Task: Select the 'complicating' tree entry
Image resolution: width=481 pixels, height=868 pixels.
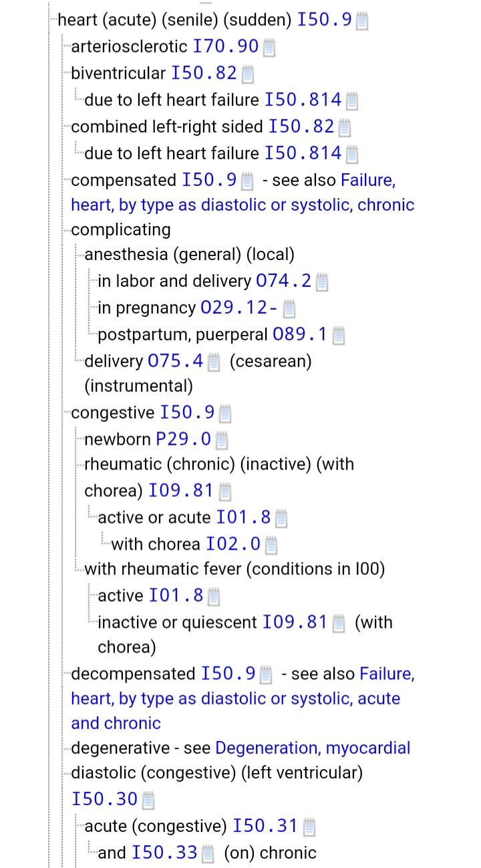Action: click(x=120, y=229)
